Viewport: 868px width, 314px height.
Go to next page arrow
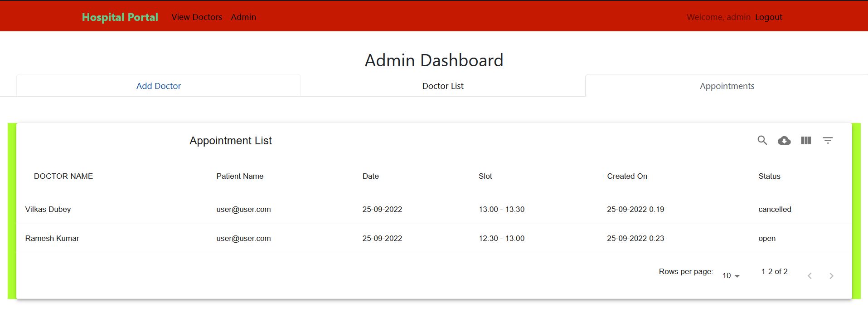[831, 276]
